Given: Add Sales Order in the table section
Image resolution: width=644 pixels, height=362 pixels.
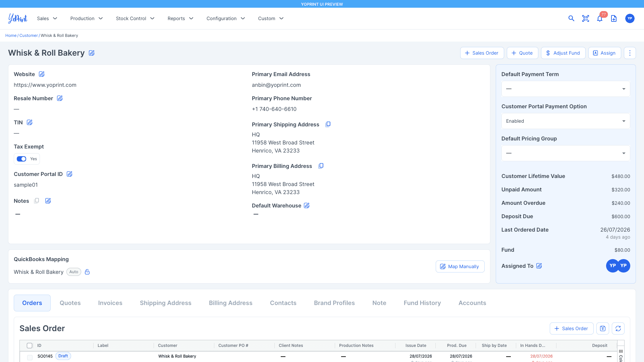Looking at the screenshot, I should coord(572,328).
